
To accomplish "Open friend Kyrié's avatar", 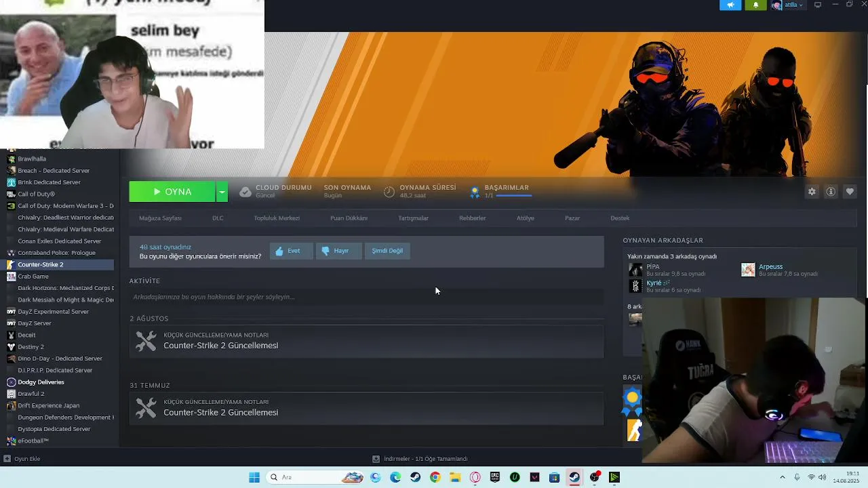I will 635,286.
